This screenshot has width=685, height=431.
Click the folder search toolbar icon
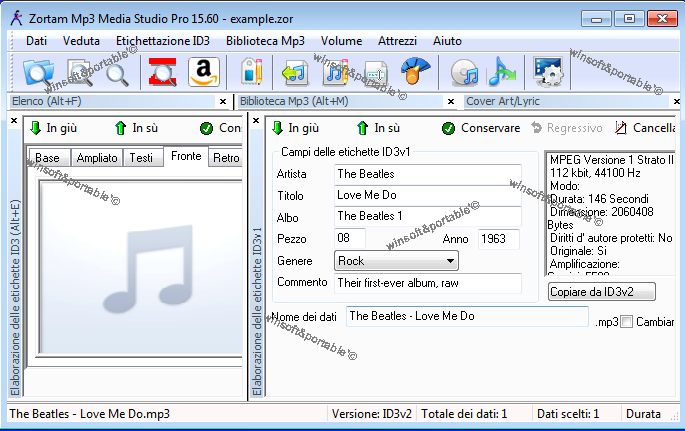click(38, 72)
